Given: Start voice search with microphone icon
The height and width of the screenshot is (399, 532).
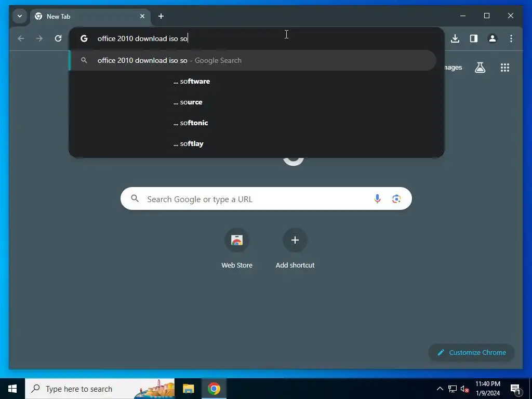Looking at the screenshot, I should pos(377,199).
